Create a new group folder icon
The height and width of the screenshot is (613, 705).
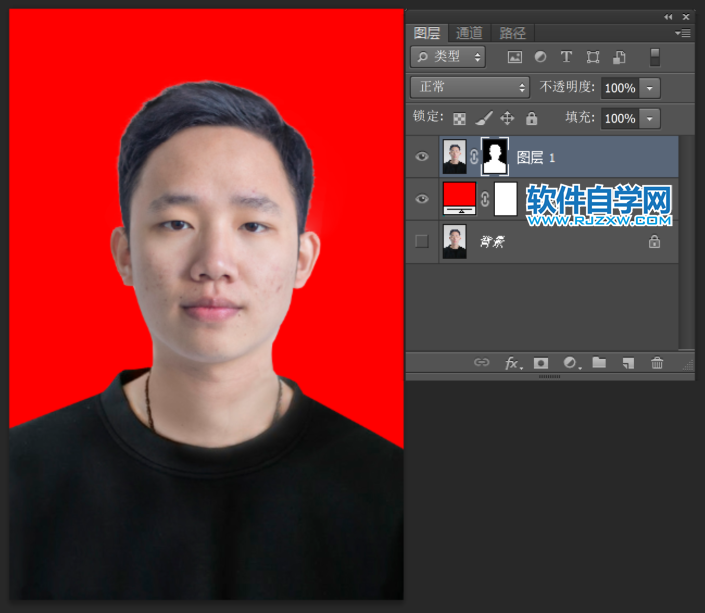click(599, 362)
